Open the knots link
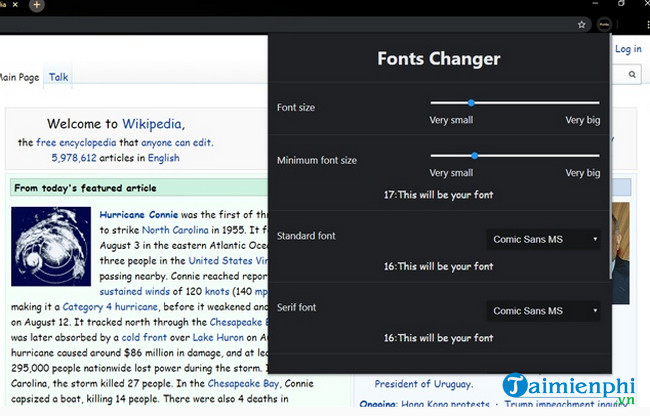This screenshot has height=416, width=650. point(217,291)
